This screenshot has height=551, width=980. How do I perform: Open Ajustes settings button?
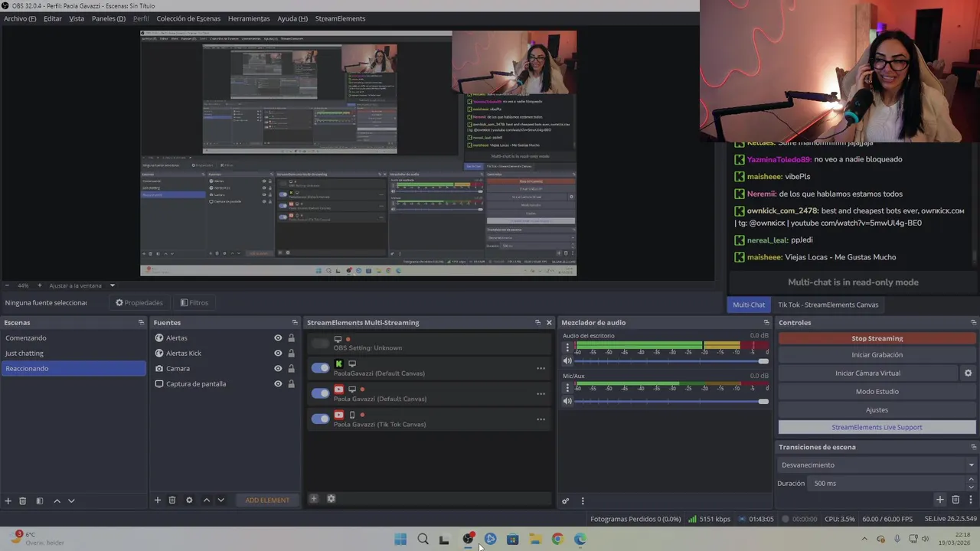click(x=877, y=409)
